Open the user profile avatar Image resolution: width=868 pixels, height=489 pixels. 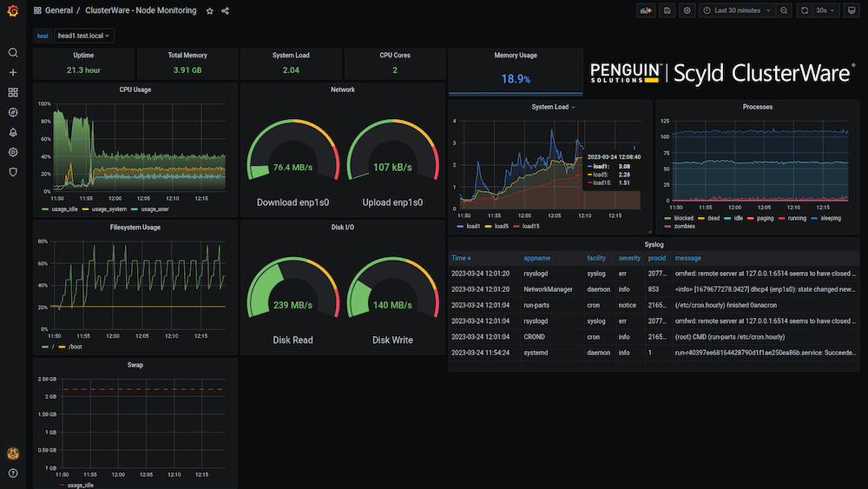pos(13,453)
